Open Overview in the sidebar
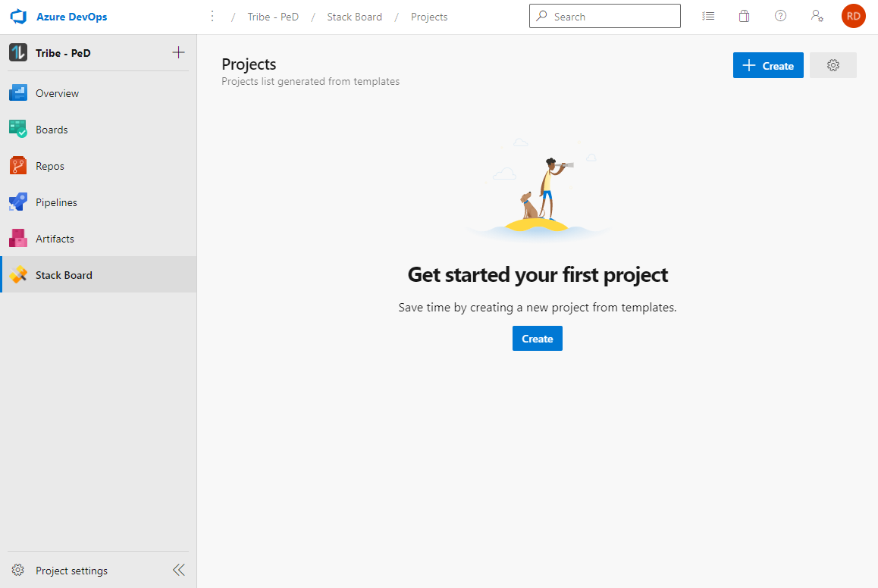 (99, 93)
